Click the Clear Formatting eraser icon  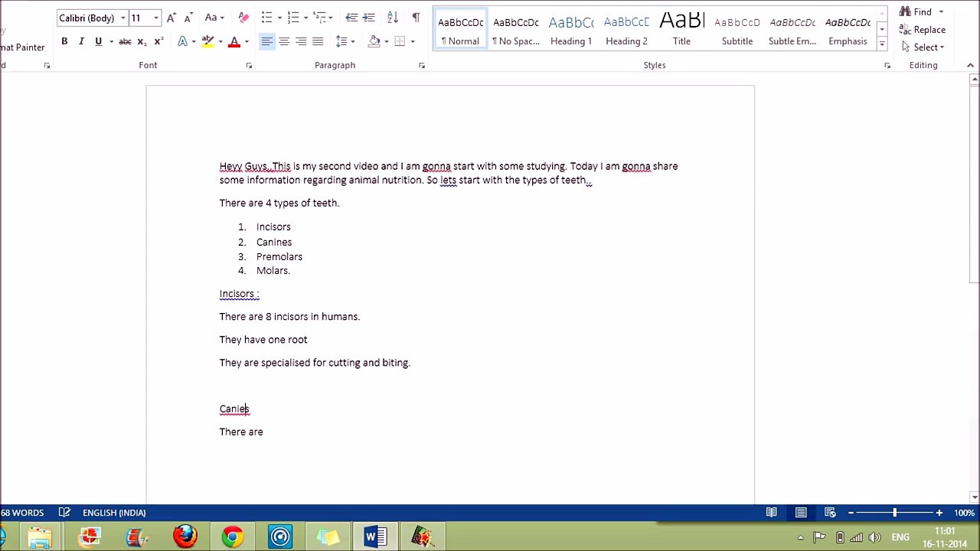(x=243, y=18)
